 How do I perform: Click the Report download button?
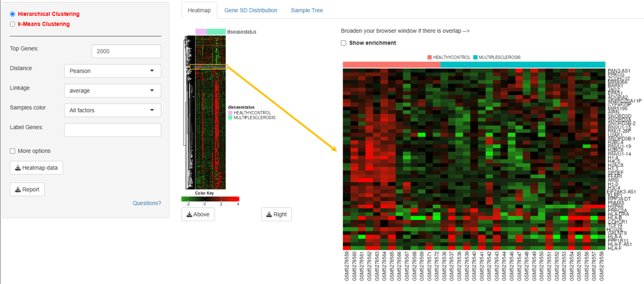27,189
